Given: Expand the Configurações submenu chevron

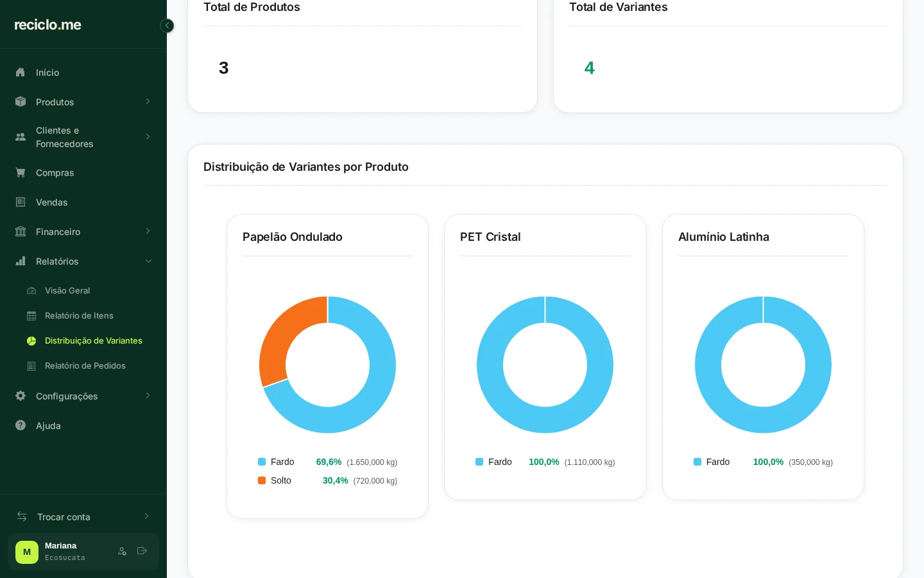Looking at the screenshot, I should pyautogui.click(x=148, y=396).
